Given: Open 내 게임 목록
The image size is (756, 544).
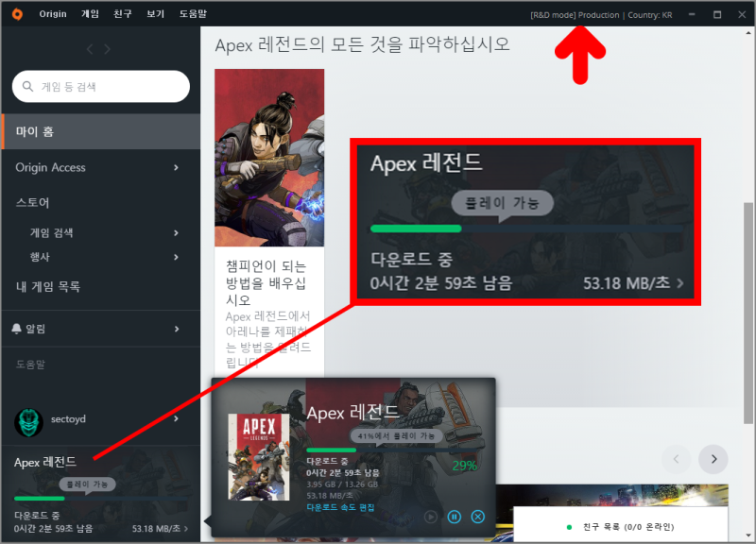Looking at the screenshot, I should [x=48, y=287].
